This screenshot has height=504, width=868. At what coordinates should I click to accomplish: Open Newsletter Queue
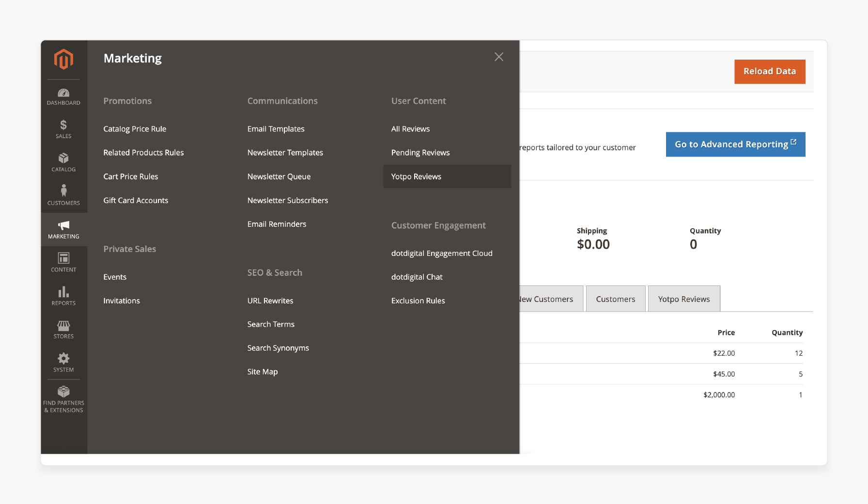279,176
